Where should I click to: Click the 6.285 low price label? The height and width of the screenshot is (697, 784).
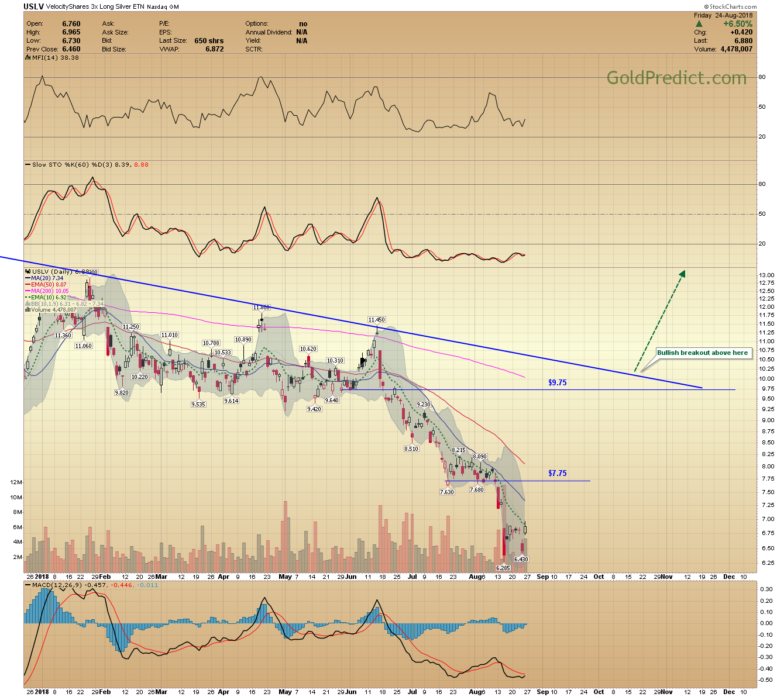click(x=503, y=568)
